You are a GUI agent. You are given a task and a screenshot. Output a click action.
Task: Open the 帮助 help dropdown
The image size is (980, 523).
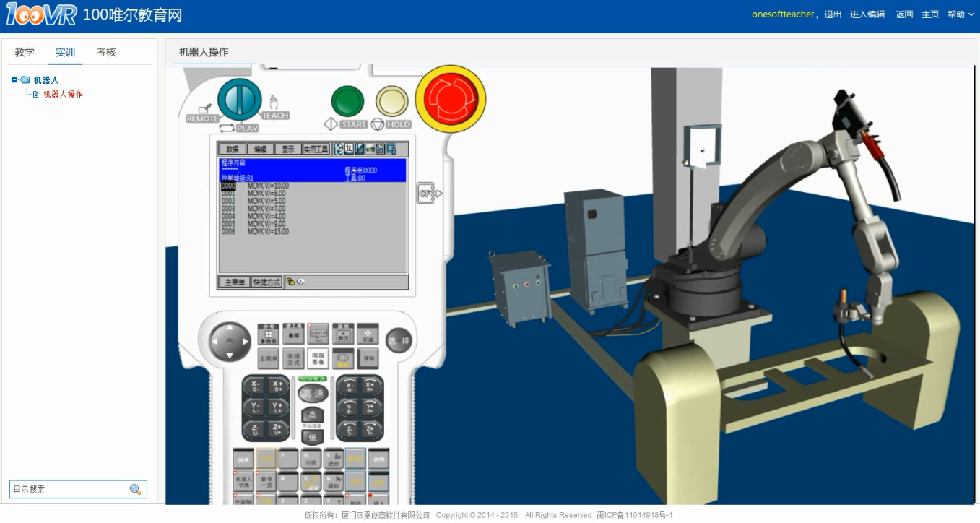tap(961, 14)
